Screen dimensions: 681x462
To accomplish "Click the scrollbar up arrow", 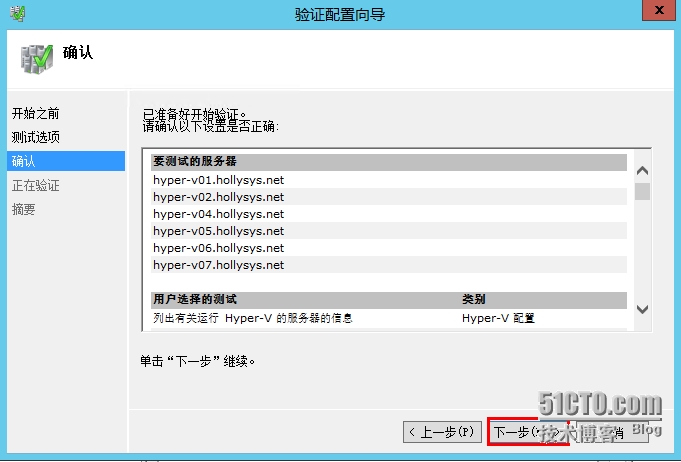I will pos(642,171).
